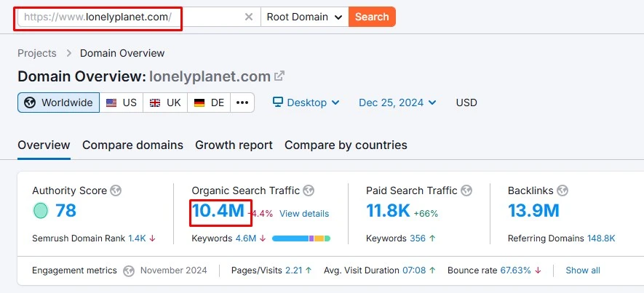Switch database to UK
Viewport: 644px width, 293px height.
coord(165,103)
